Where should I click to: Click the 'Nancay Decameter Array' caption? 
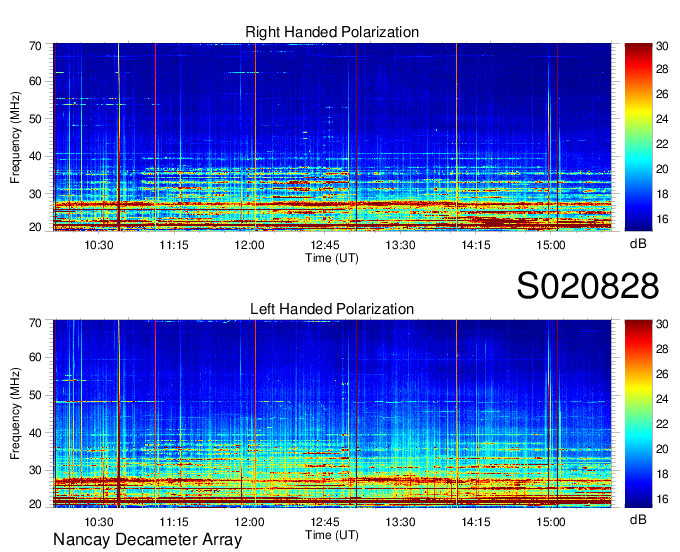point(147,539)
